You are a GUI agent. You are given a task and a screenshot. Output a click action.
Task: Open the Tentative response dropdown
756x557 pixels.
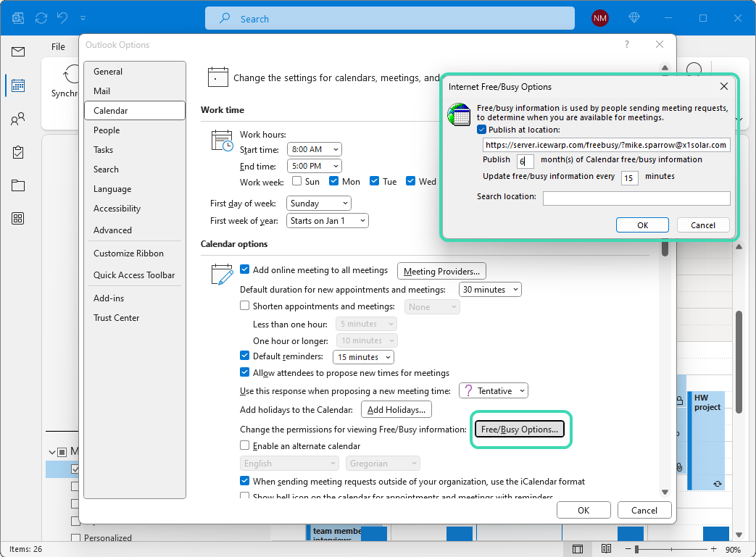coord(494,390)
